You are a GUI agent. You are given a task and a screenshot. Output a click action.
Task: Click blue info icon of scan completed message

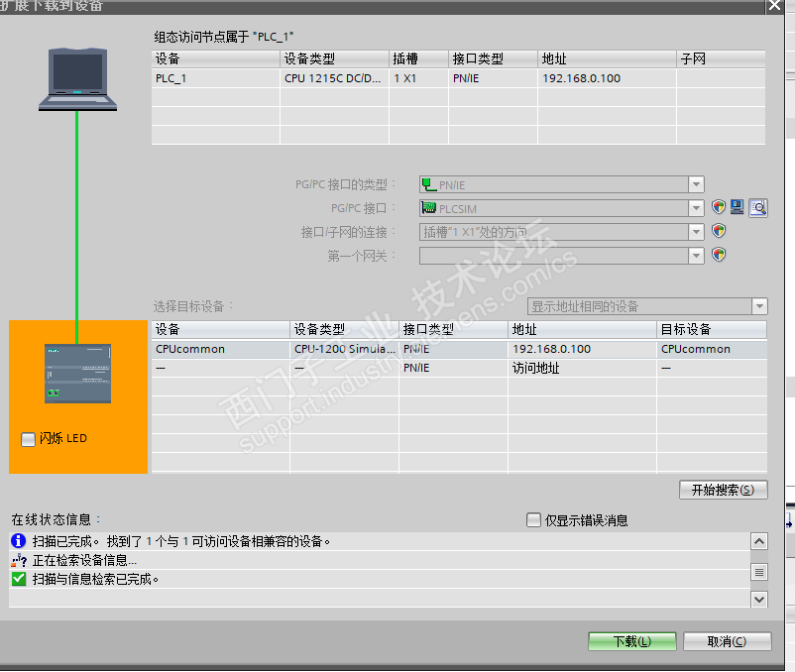click(x=18, y=541)
